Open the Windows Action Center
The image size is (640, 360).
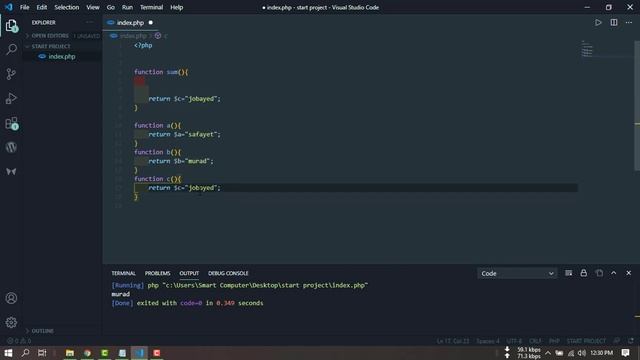click(625, 353)
